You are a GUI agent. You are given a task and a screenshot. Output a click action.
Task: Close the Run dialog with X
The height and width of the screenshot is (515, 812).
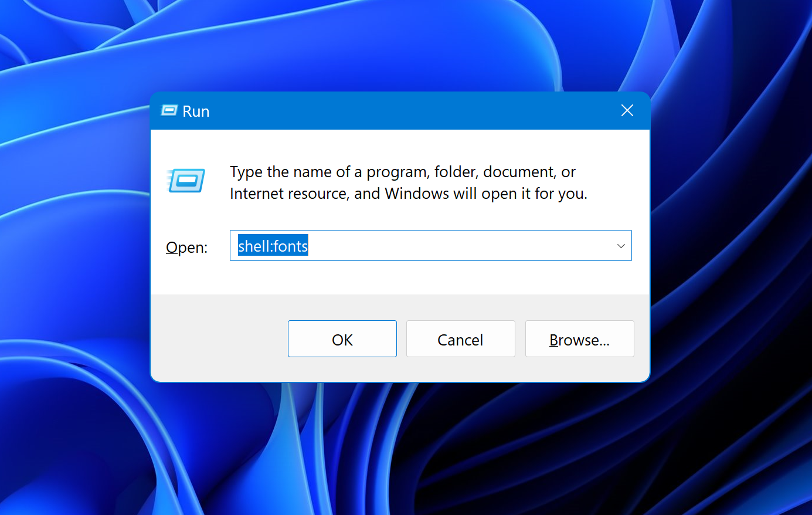(x=627, y=110)
